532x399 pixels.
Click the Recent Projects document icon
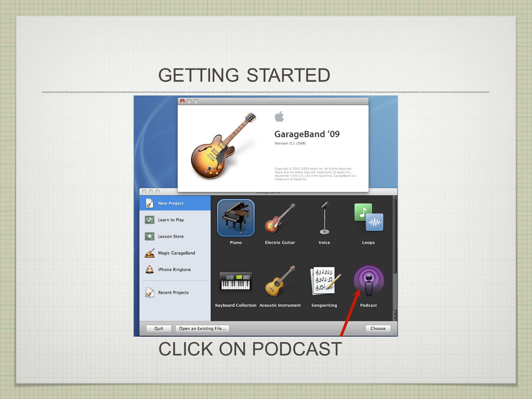pyautogui.click(x=150, y=292)
